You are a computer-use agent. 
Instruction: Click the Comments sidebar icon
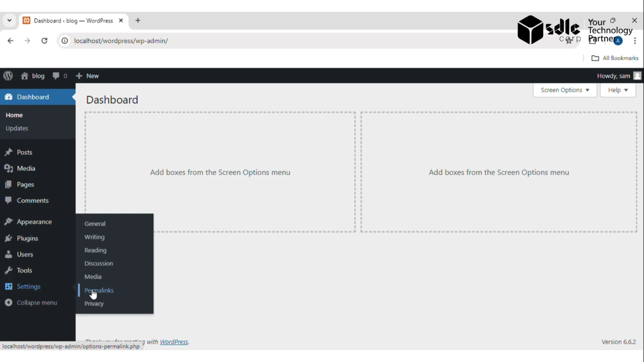(x=8, y=200)
